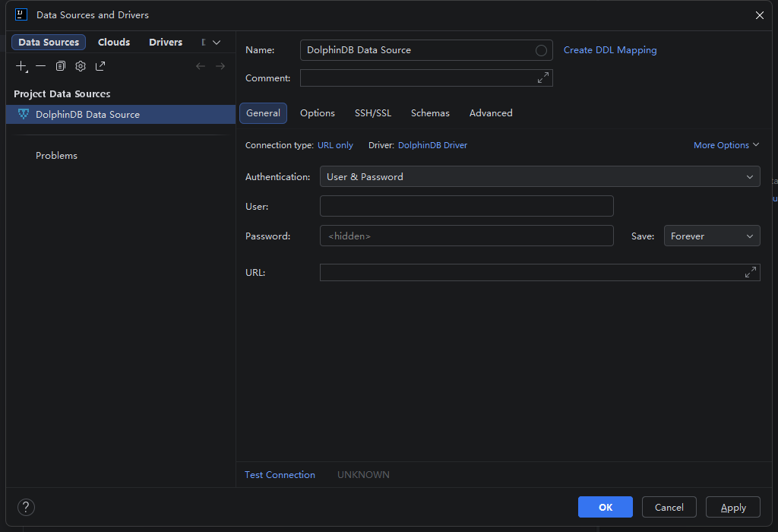Viewport: 778px width, 532px height.
Task: Focus the Password input field
Action: (467, 236)
